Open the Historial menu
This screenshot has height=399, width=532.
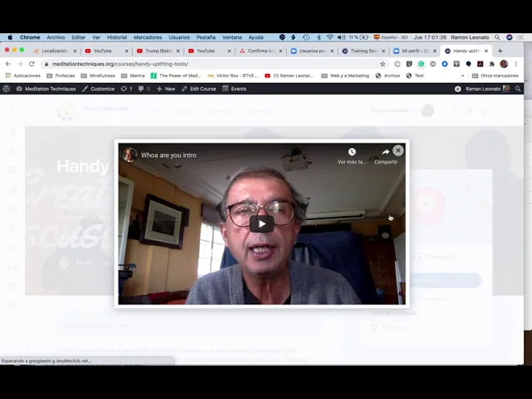coord(116,37)
